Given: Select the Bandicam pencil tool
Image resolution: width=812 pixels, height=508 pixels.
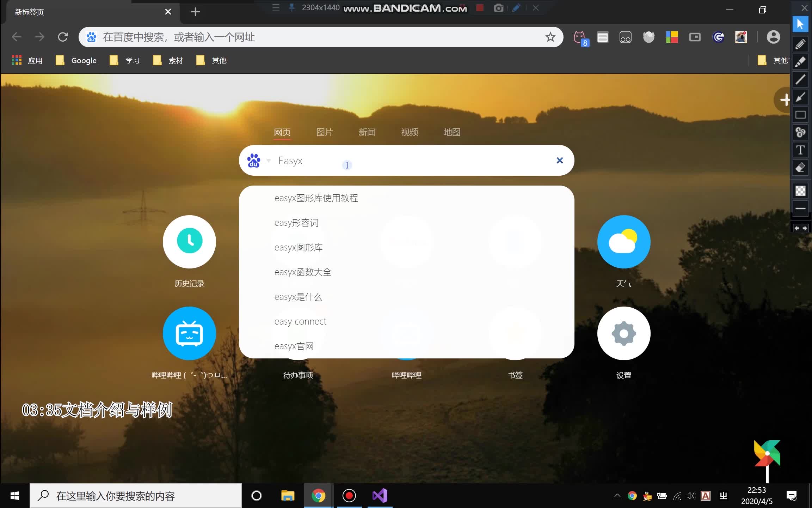Looking at the screenshot, I should pos(800,44).
